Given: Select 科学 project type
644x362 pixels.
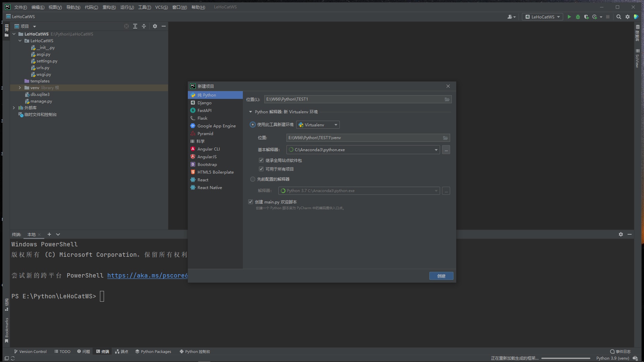Looking at the screenshot, I should click(x=215, y=141).
